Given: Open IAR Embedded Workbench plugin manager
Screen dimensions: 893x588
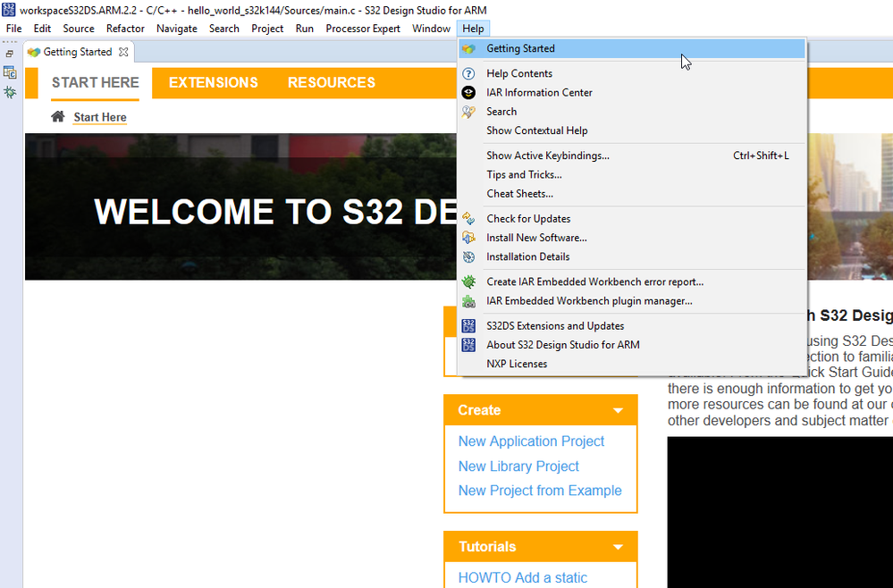Looking at the screenshot, I should point(632,300).
